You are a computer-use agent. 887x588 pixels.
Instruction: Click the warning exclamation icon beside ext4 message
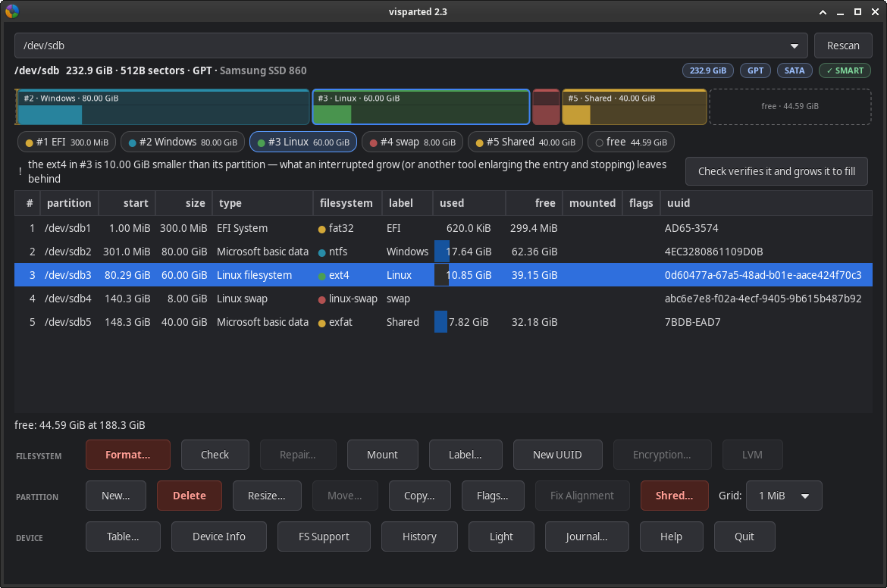tap(20, 171)
